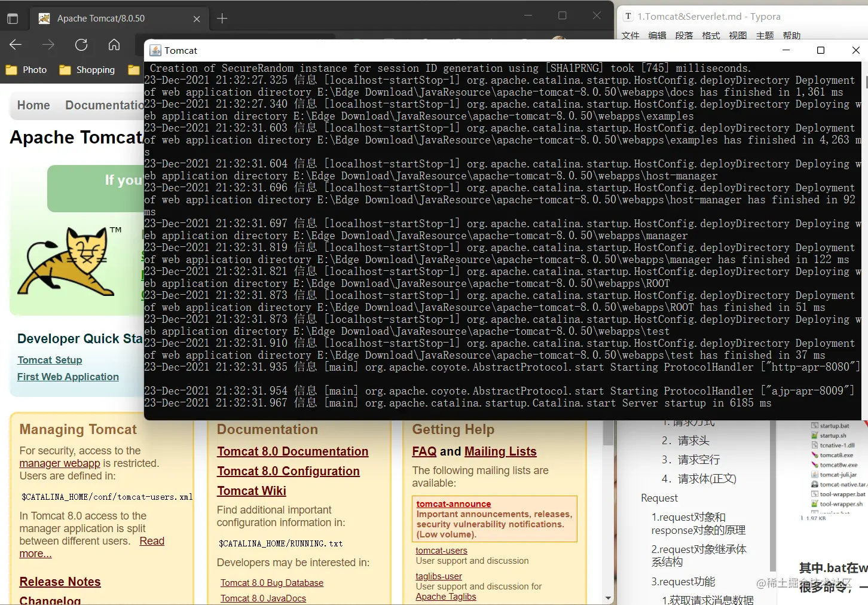
Task: Open Typora 文件 menu
Action: [630, 35]
